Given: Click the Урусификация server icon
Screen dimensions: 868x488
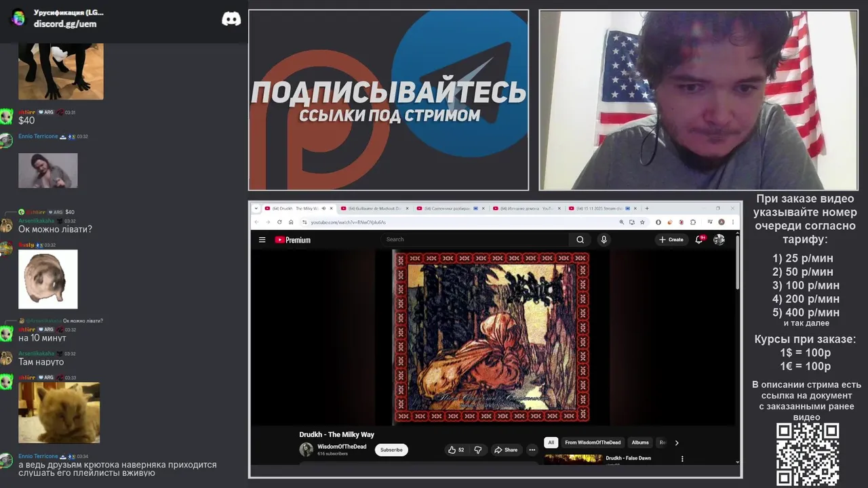Looking at the screenshot, I should 18,18.
